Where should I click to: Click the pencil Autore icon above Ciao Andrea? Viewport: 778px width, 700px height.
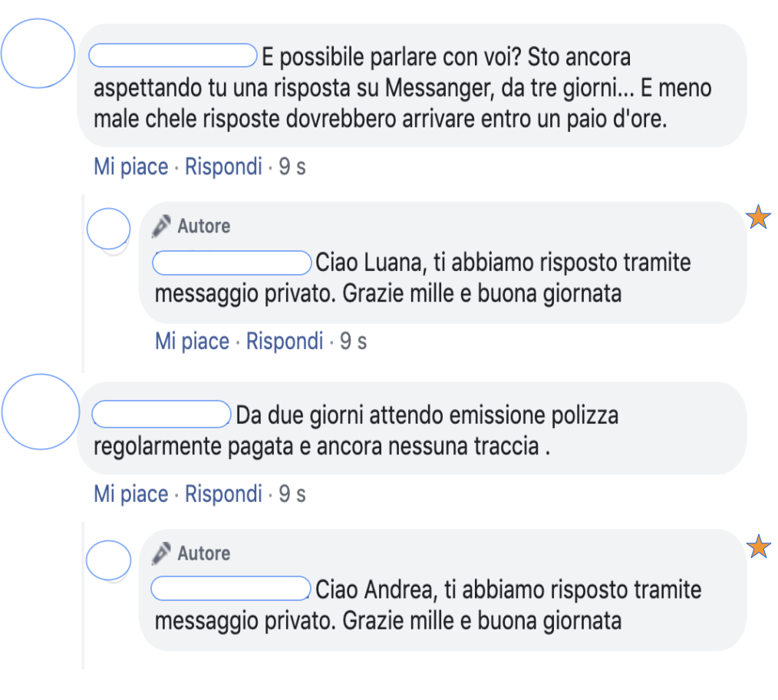[x=161, y=553]
